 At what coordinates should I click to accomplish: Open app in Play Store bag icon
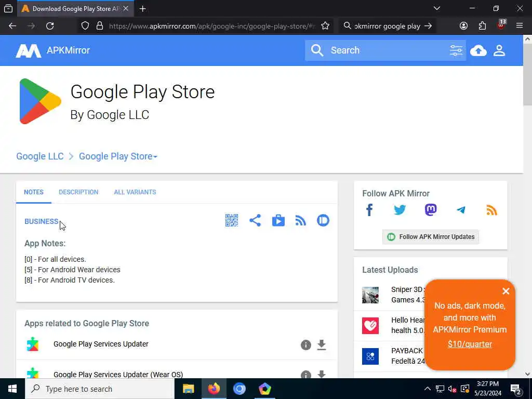click(278, 220)
